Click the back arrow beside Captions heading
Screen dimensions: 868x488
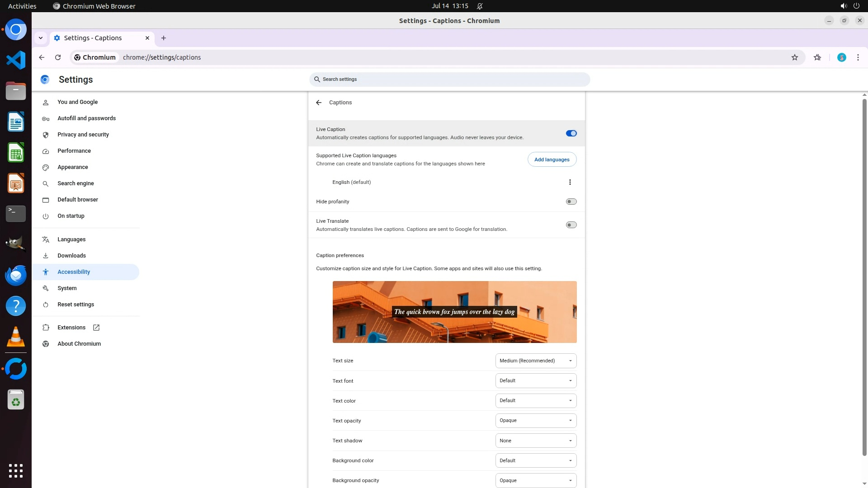(319, 103)
